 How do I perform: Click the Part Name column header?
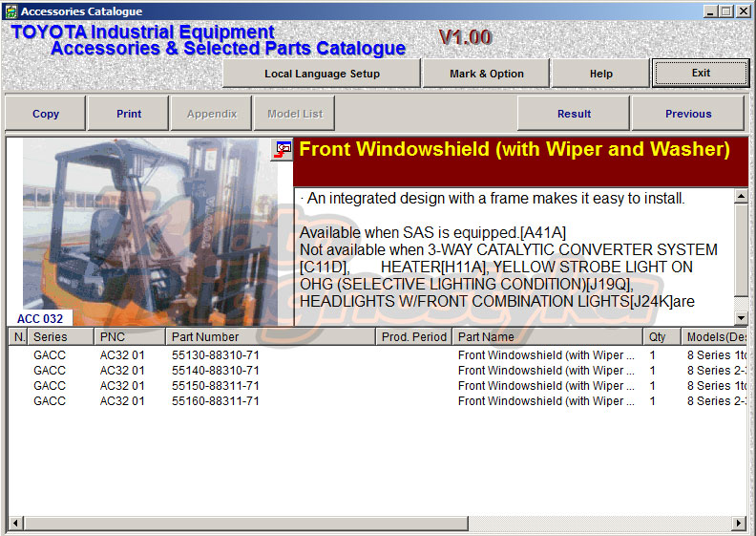[547, 336]
